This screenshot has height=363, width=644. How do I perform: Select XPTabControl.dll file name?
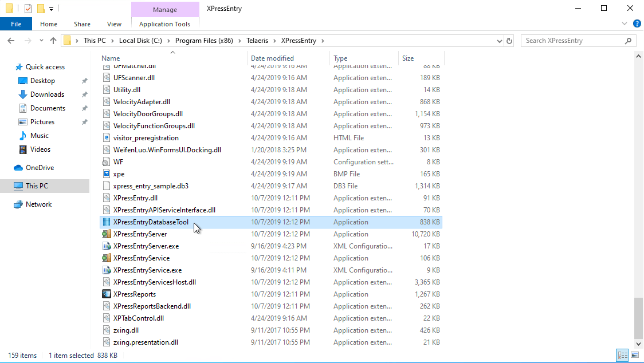(139, 318)
